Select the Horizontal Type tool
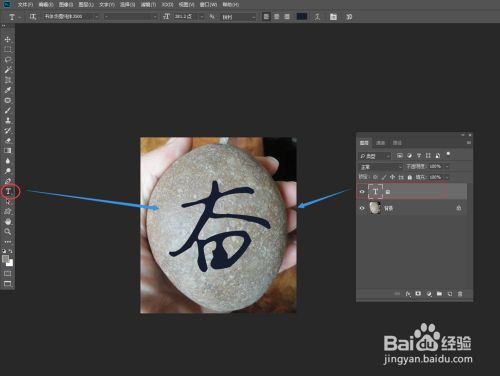Screen dimensions: 500x376 point(8,191)
